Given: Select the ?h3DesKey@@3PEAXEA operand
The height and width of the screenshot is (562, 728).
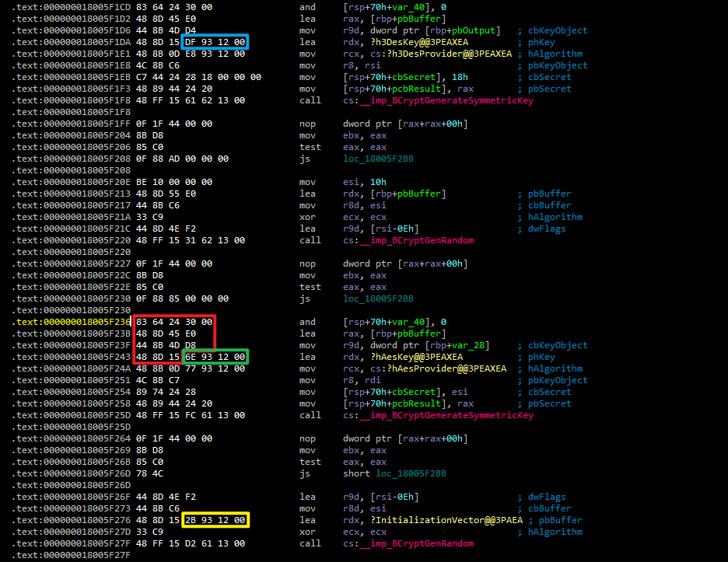Looking at the screenshot, I should pyautogui.click(x=419, y=42).
